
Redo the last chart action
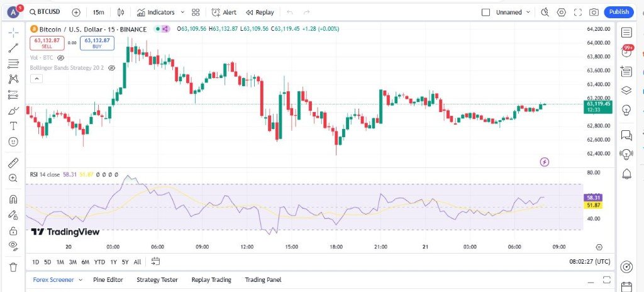306,13
